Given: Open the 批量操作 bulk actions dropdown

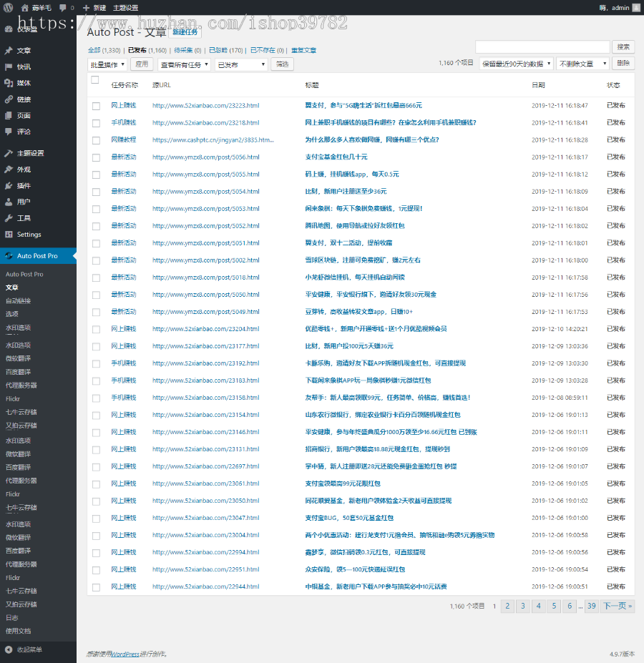Looking at the screenshot, I should pos(107,64).
